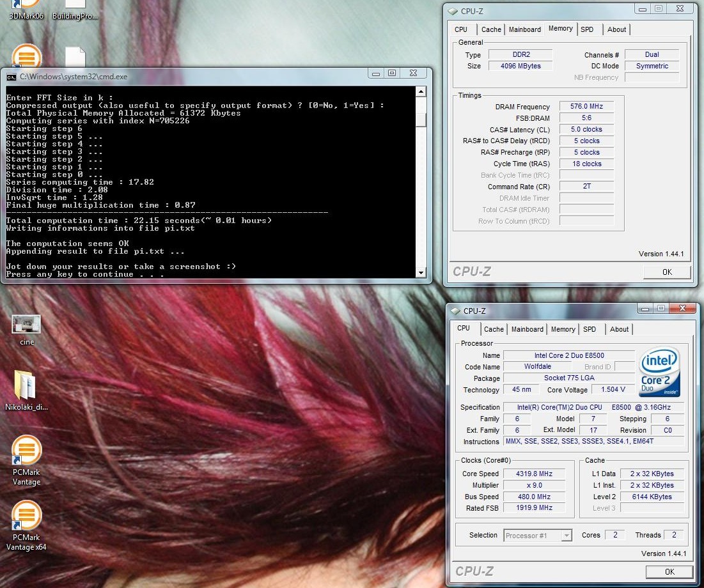Open Cache tab in lower CPU-Z window
The width and height of the screenshot is (704, 588).
tap(494, 329)
